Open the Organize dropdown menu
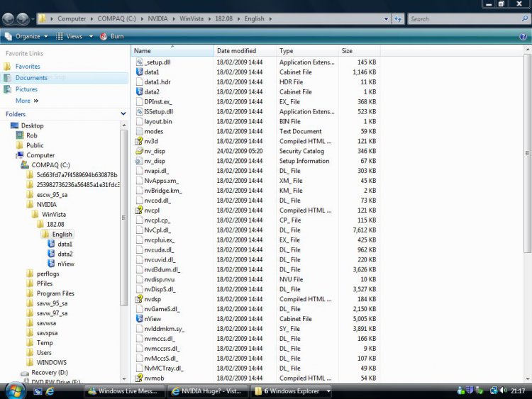 pyautogui.click(x=27, y=36)
